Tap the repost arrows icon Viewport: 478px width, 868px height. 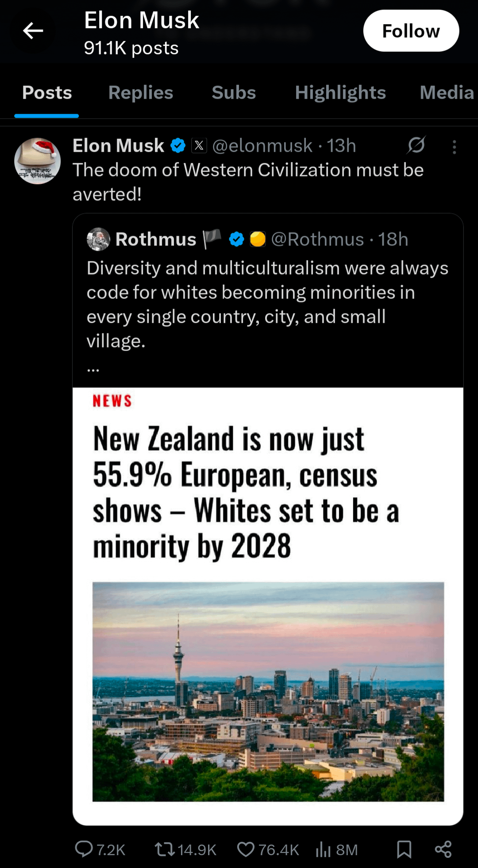pyautogui.click(x=165, y=849)
